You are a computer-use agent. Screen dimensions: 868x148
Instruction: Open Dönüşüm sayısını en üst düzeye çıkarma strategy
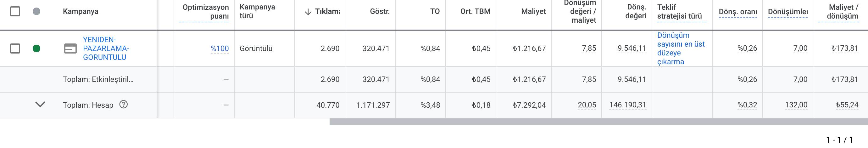[x=681, y=48]
